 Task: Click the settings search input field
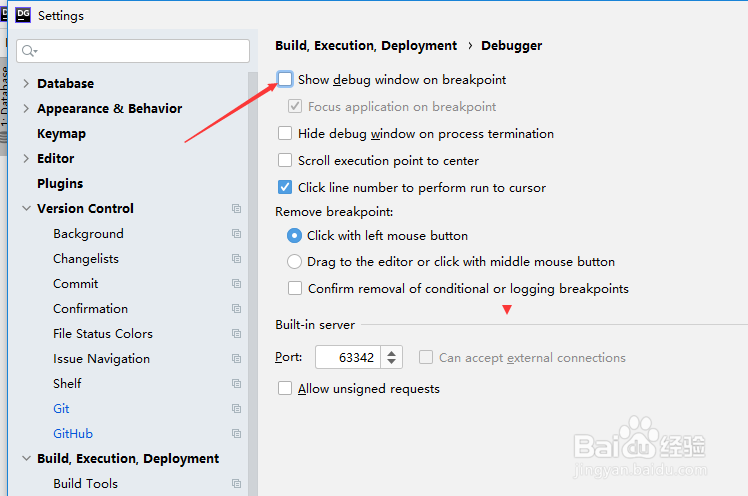(140, 51)
